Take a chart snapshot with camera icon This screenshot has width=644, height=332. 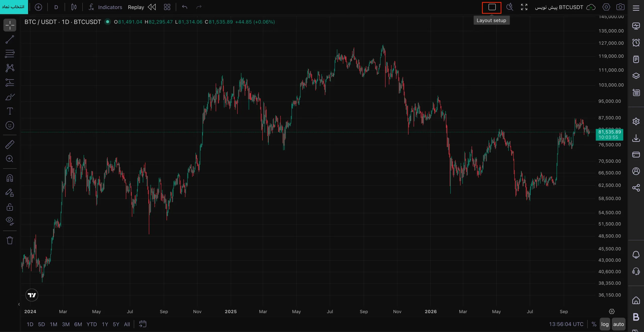[620, 7]
